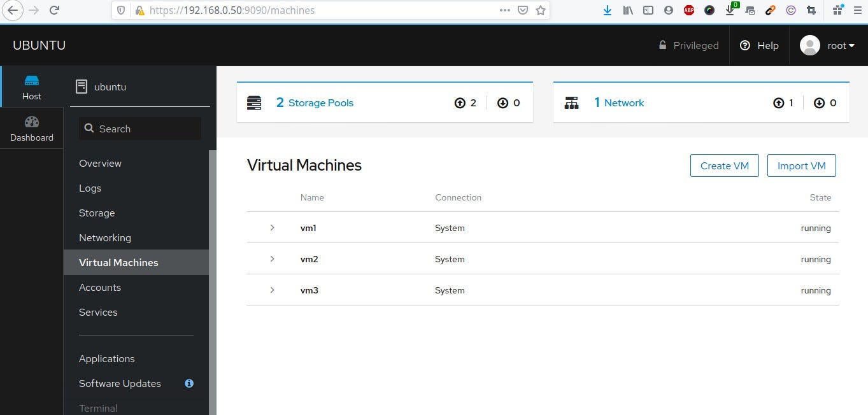
Task: Open the Accounts page
Action: coord(100,287)
